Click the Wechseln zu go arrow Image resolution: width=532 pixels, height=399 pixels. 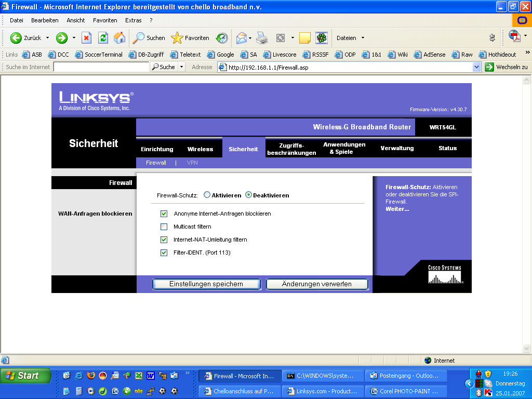489,67
